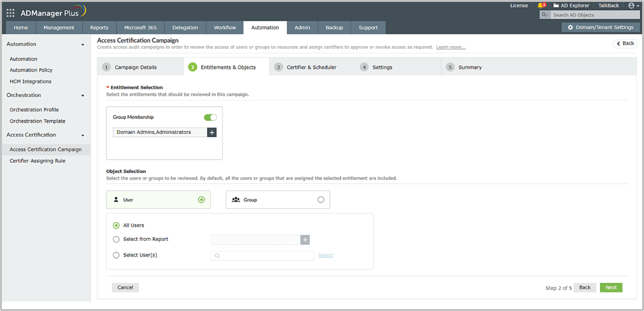This screenshot has height=311, width=644.
Task: Click the green Next button
Action: coord(611,287)
